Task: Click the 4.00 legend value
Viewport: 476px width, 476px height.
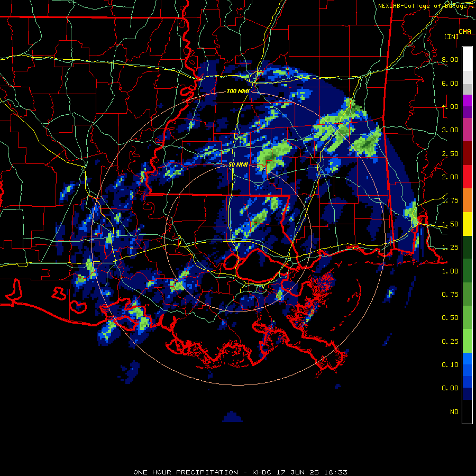Action: point(450,106)
